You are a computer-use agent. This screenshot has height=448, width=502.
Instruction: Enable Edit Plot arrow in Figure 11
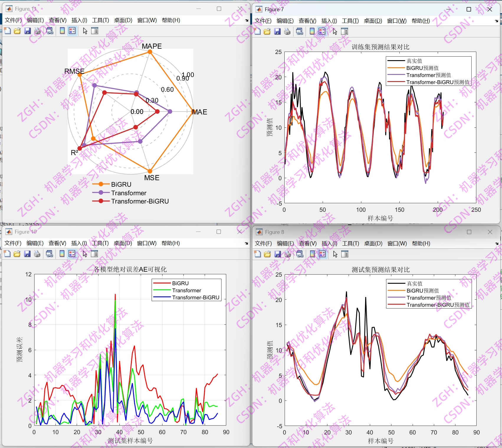coord(85,31)
